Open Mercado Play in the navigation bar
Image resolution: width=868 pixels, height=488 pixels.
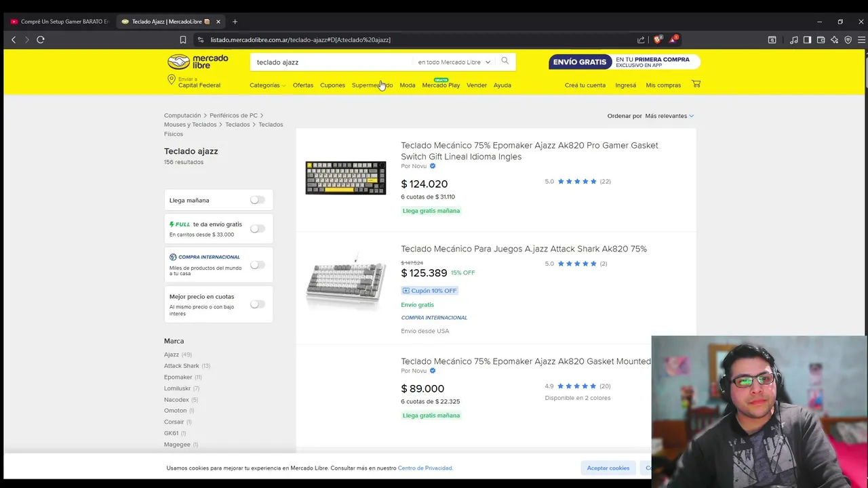pyautogui.click(x=441, y=85)
